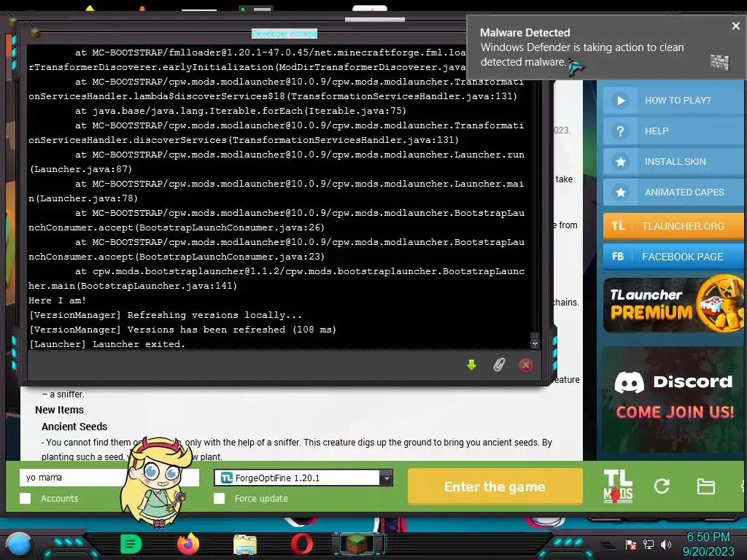
Task: Open the HELP section
Action: 673,131
